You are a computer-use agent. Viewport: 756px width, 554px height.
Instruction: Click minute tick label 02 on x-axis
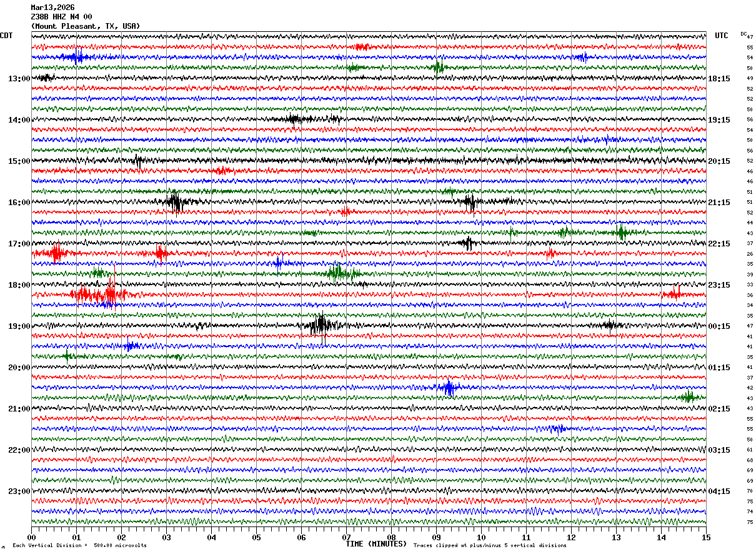(121, 537)
